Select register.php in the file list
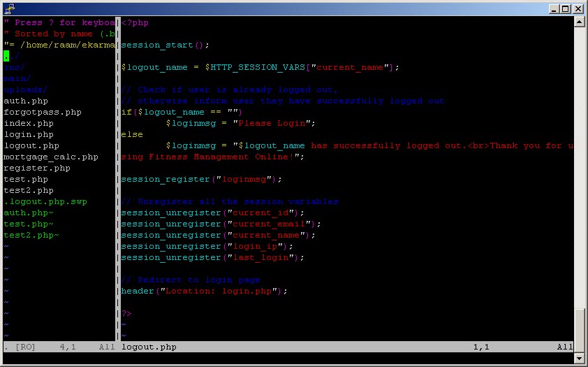Viewport: 588px width, 367px height. (x=37, y=168)
